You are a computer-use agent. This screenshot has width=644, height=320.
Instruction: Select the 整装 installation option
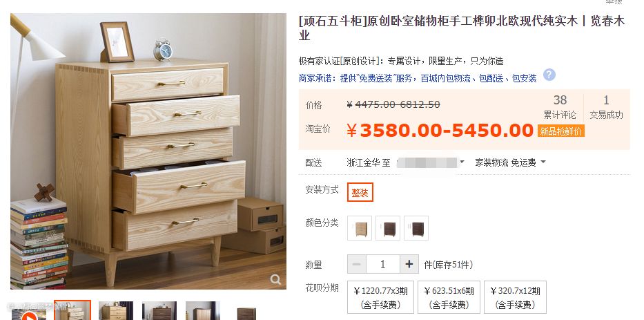coord(360,192)
